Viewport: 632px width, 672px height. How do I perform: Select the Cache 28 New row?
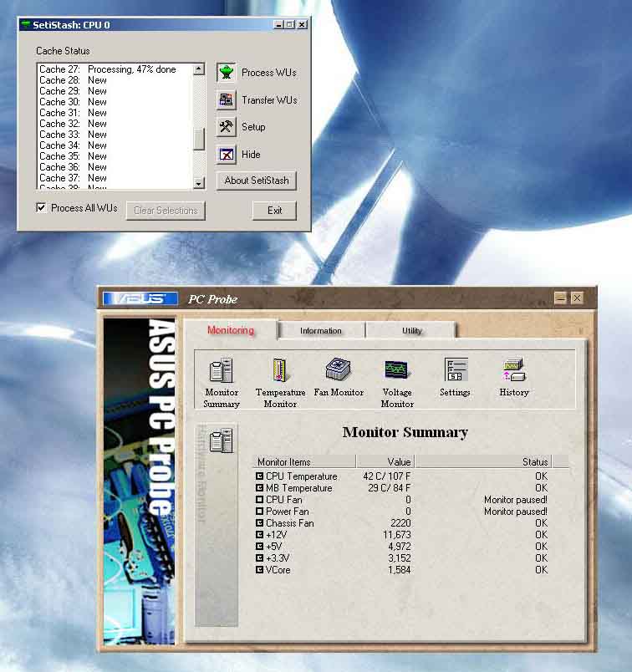point(115,80)
